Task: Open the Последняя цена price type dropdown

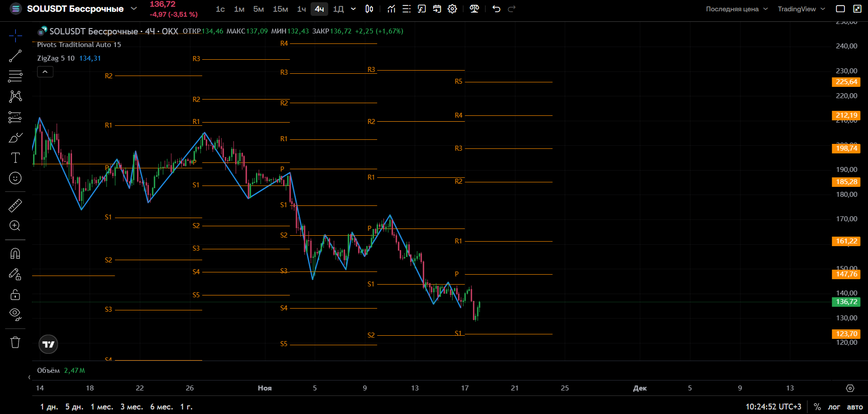Action: pos(736,9)
